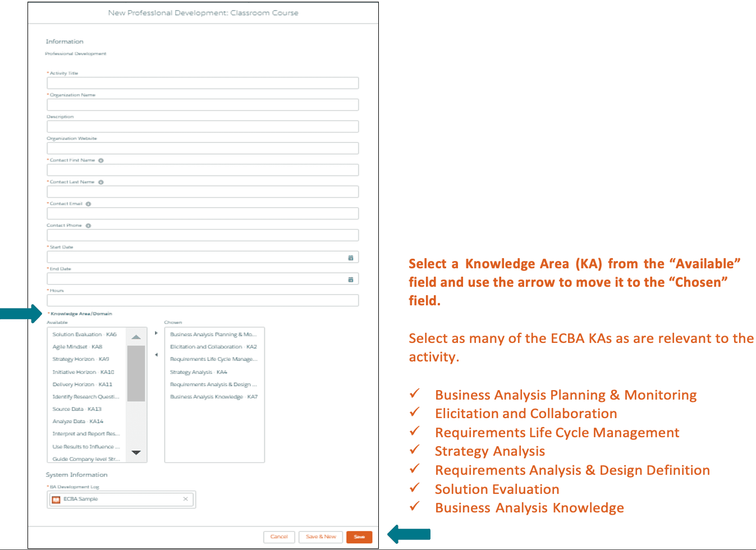The height and width of the screenshot is (550, 756).
Task: Click the Organization Website input field
Action: 203,148
